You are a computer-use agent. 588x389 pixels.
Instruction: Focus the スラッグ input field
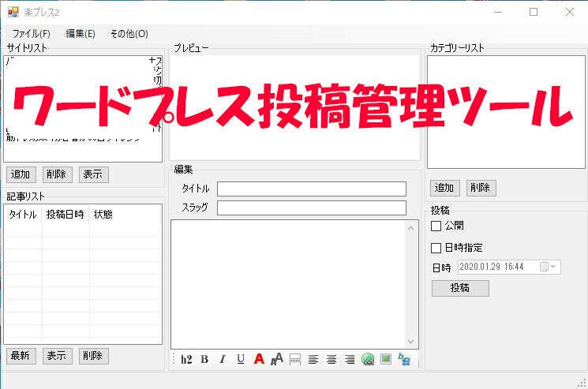(312, 208)
